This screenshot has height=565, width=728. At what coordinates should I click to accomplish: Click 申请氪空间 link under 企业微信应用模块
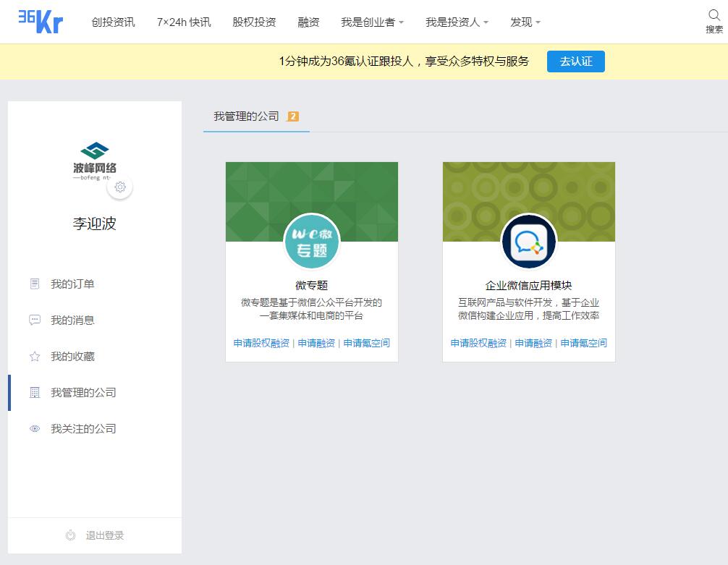(583, 343)
